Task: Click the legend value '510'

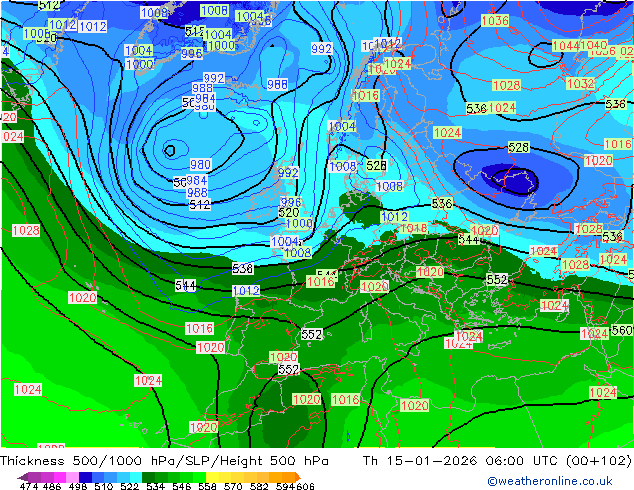Action: (x=104, y=486)
